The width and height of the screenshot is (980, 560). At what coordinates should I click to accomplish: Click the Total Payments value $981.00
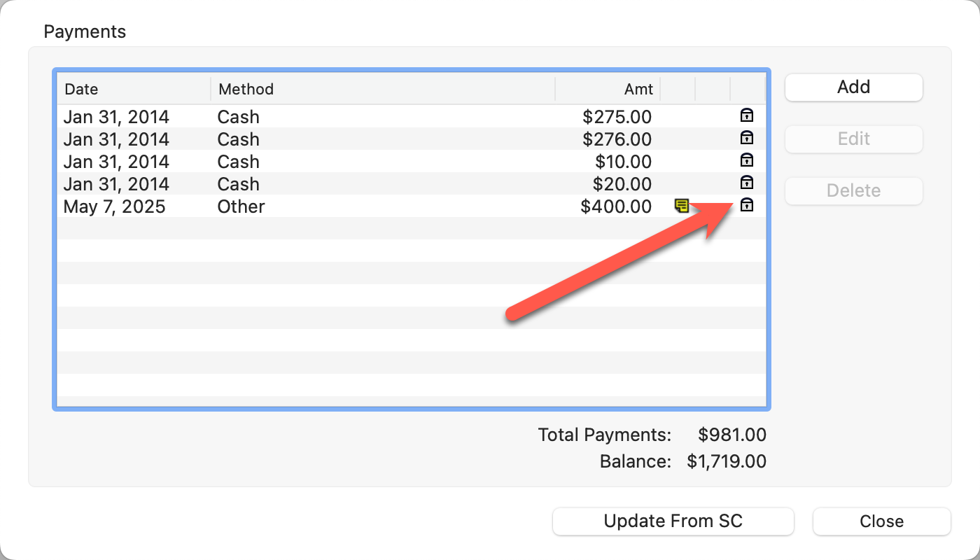click(x=732, y=435)
